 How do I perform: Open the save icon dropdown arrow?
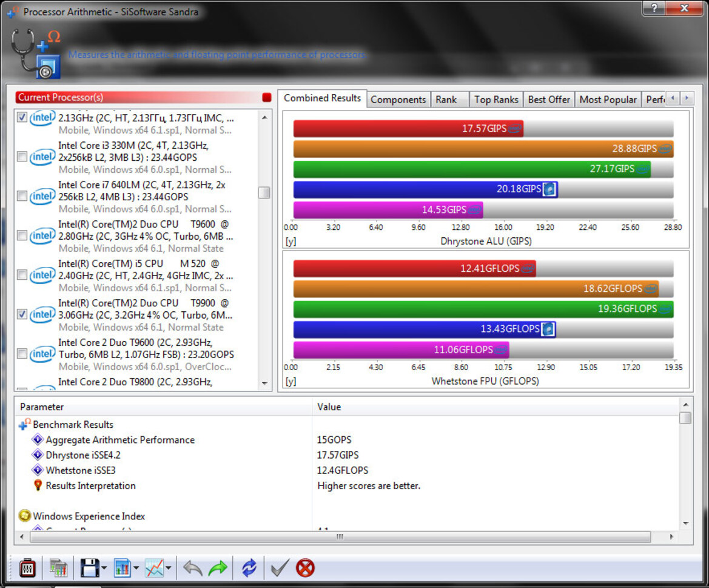pos(104,568)
